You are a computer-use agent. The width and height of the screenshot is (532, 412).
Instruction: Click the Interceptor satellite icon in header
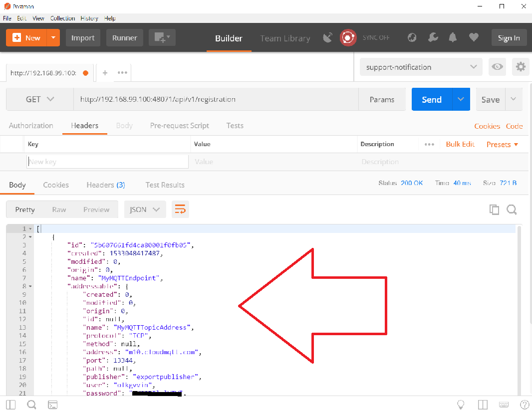(x=327, y=37)
